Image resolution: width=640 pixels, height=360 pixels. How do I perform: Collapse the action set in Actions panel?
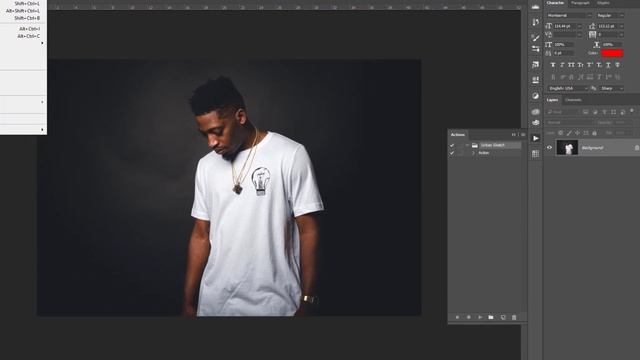[467, 145]
